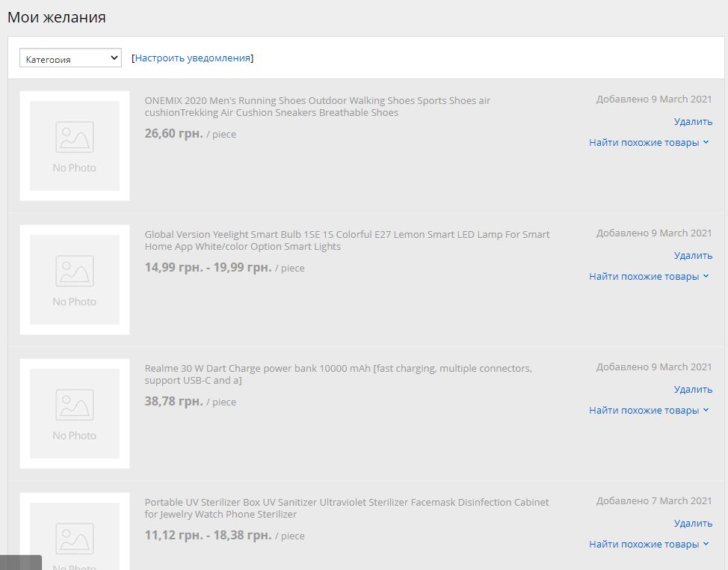Open the Категория dropdown
728x570 pixels.
point(70,58)
